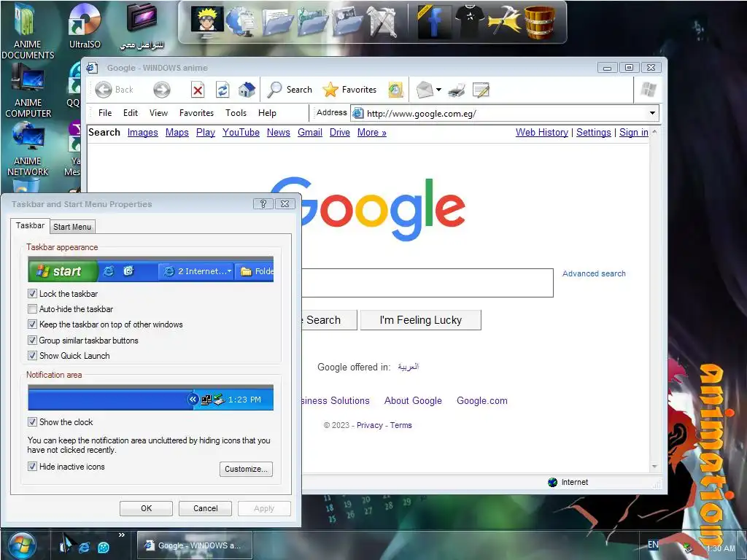Go to the home page via the Home icon
This screenshot has width=747, height=560.
tap(247, 90)
